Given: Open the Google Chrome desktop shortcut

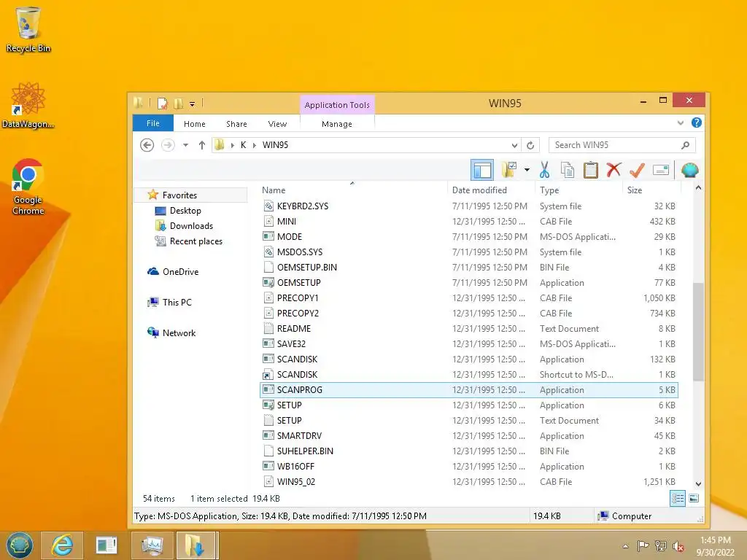Looking at the screenshot, I should (28, 187).
